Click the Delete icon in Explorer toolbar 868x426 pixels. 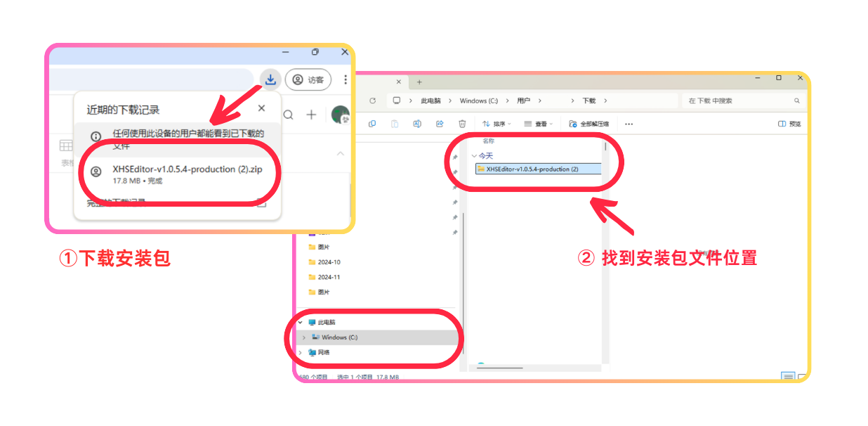tap(462, 123)
